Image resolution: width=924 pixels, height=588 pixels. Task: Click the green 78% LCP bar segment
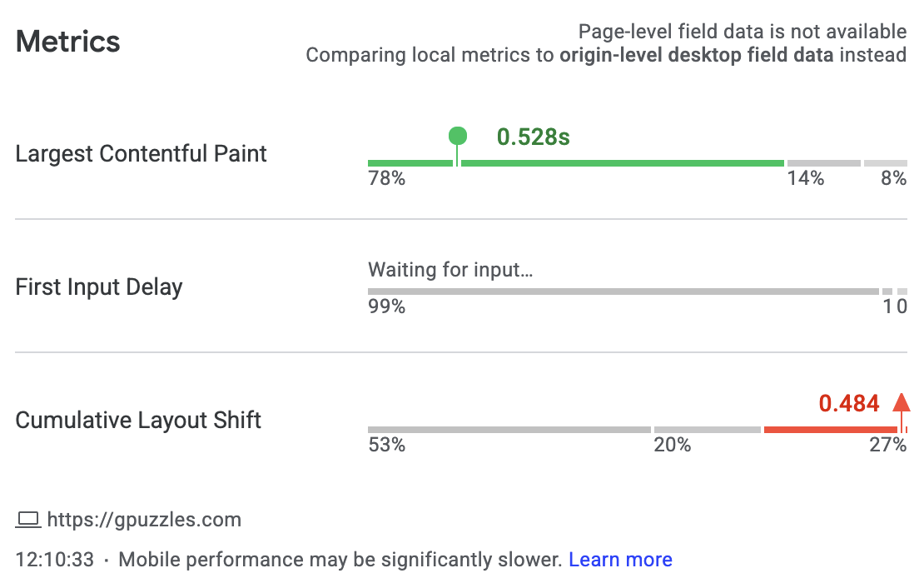pyautogui.click(x=620, y=163)
